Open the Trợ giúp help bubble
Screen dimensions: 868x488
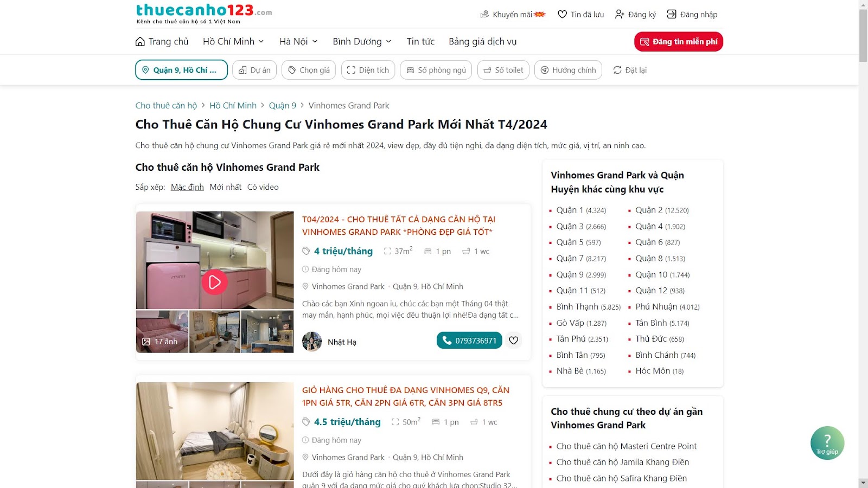coord(827,443)
